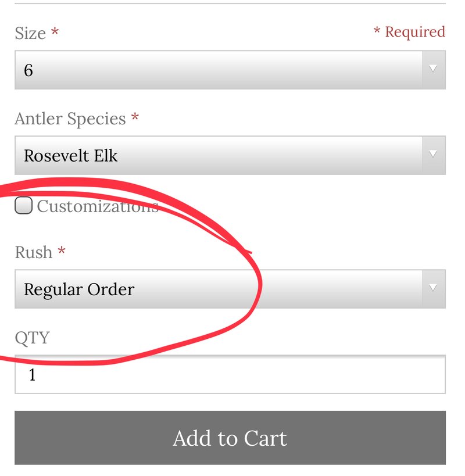
Task: Click the QTY field label
Action: [x=32, y=338]
